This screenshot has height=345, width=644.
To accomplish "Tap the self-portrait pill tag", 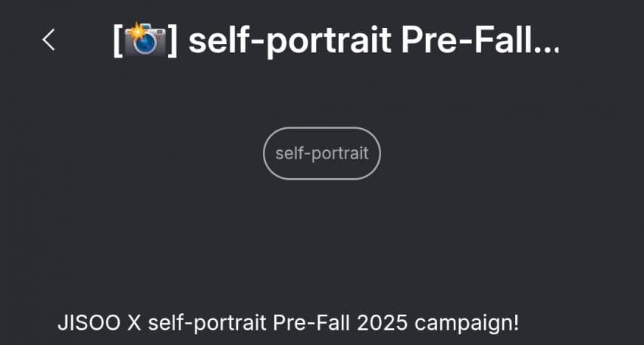I will pos(322,153).
